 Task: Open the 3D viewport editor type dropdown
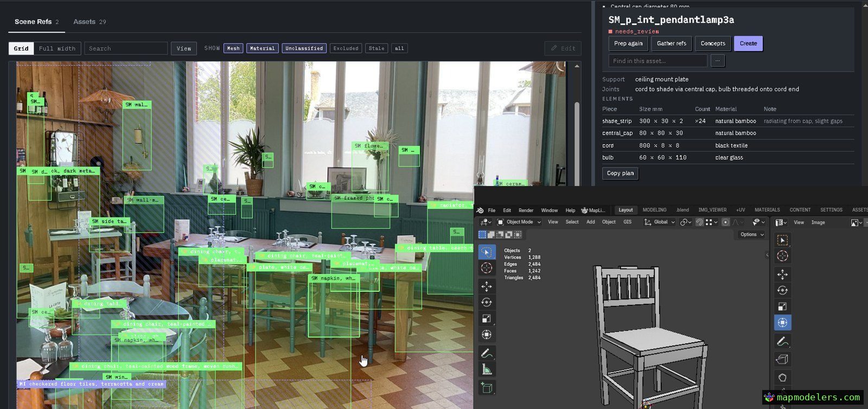click(486, 222)
